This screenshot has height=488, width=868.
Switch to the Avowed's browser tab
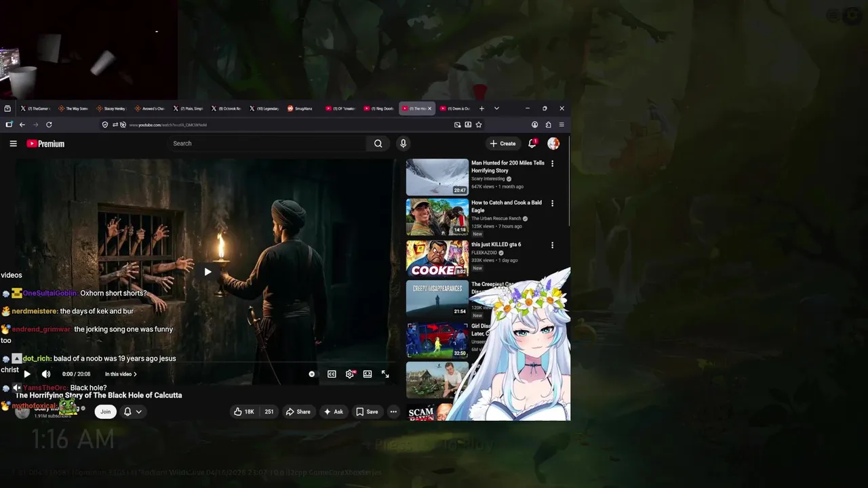coord(149,108)
